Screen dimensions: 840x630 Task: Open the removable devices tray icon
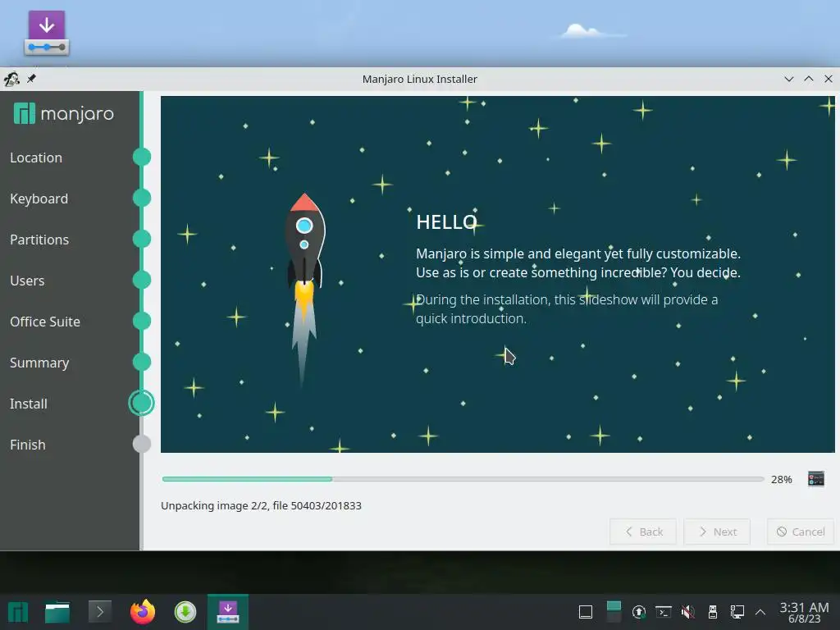(713, 612)
